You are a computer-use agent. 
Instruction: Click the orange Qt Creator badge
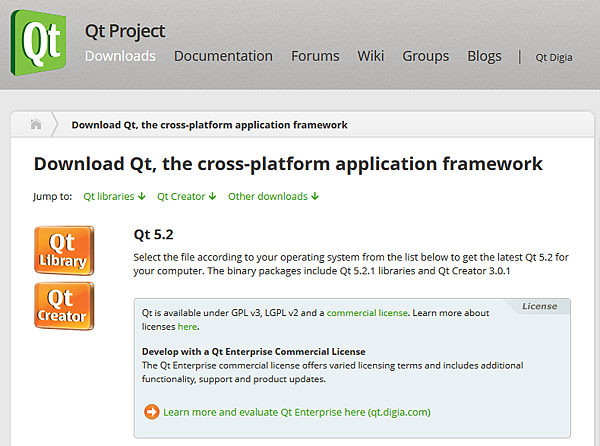coord(64,306)
